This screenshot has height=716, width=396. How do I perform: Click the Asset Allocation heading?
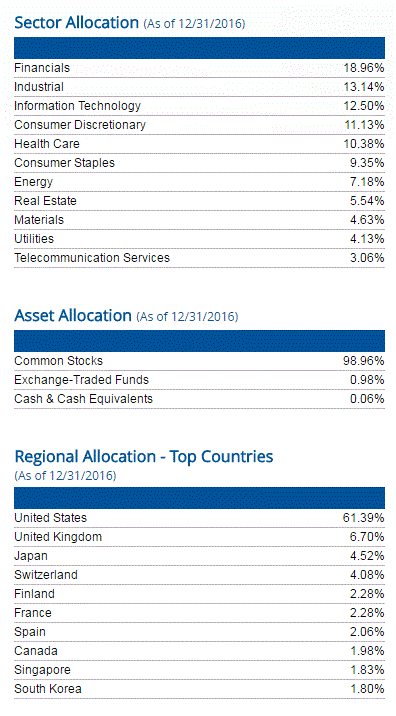coord(73,316)
